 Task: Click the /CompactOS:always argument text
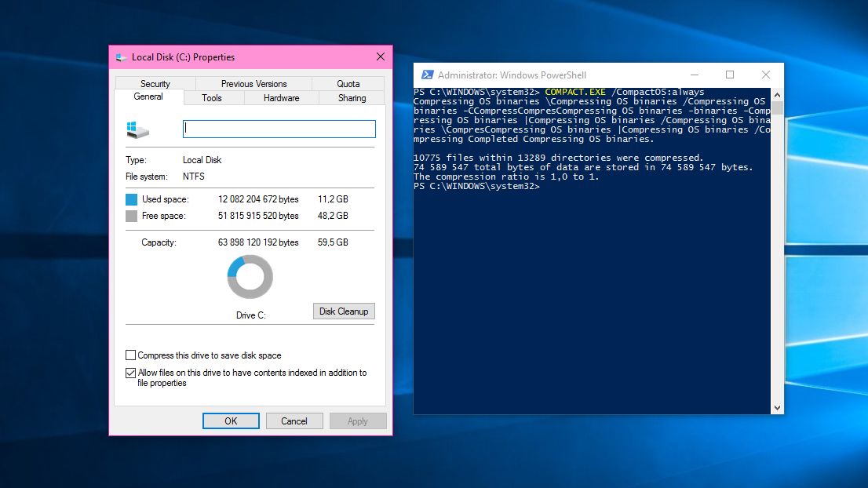point(658,92)
